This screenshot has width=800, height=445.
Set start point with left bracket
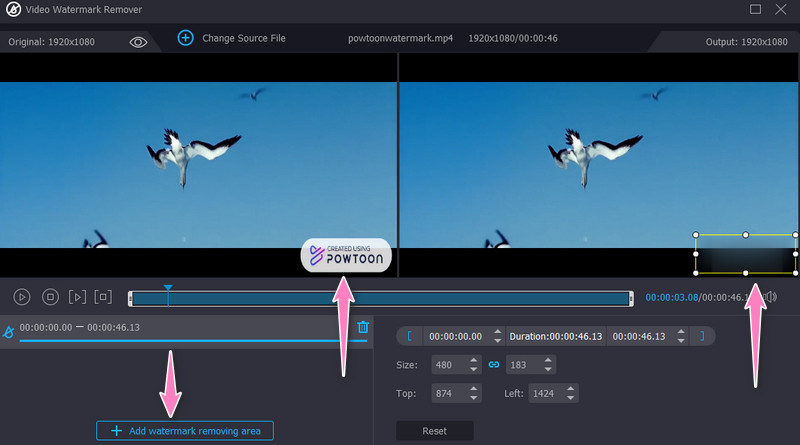(409, 336)
